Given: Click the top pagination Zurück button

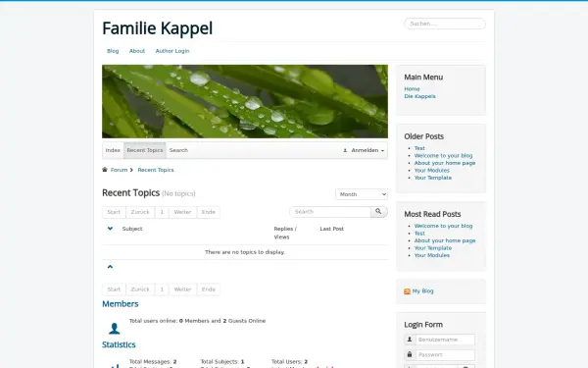Looking at the screenshot, I should pos(140,212).
